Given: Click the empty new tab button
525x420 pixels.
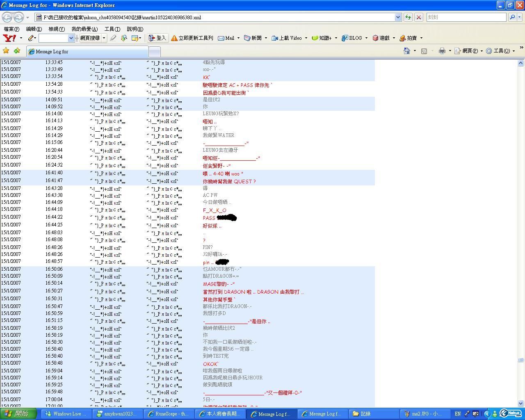Looking at the screenshot, I should click(154, 52).
